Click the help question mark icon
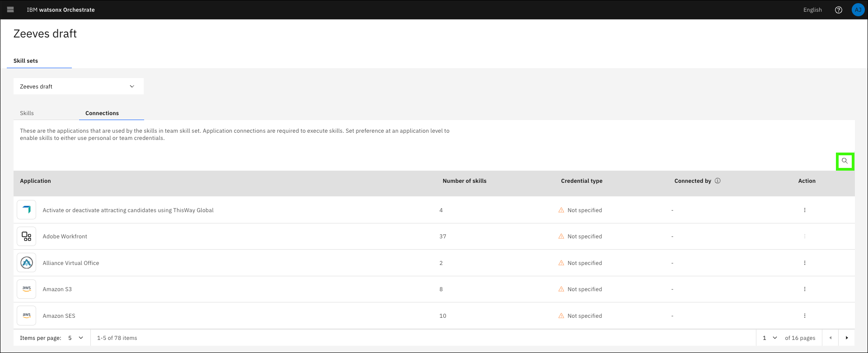Image resolution: width=868 pixels, height=353 pixels. click(x=839, y=10)
